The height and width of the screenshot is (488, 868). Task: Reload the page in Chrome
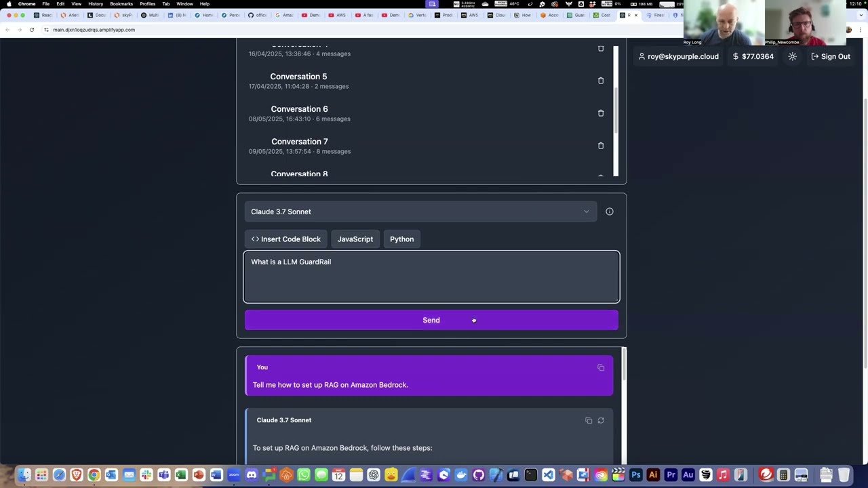[31, 30]
